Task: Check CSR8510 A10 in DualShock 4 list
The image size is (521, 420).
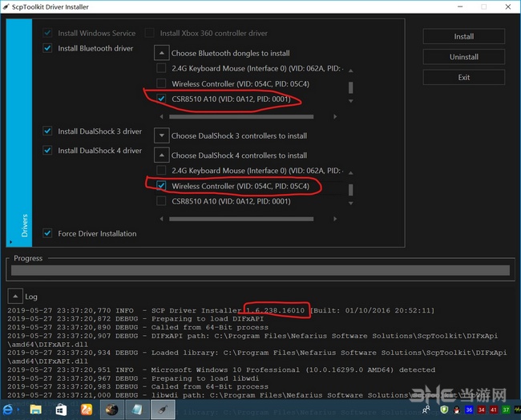Action: coord(161,201)
